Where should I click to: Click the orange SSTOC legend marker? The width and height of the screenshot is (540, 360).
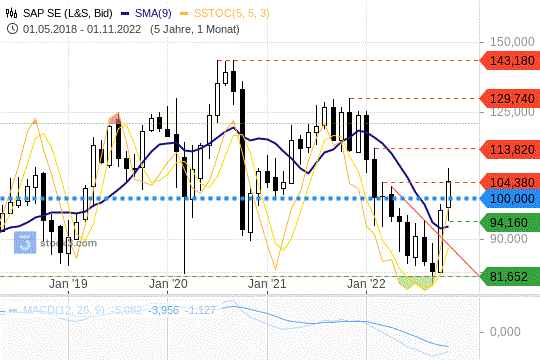click(x=185, y=13)
